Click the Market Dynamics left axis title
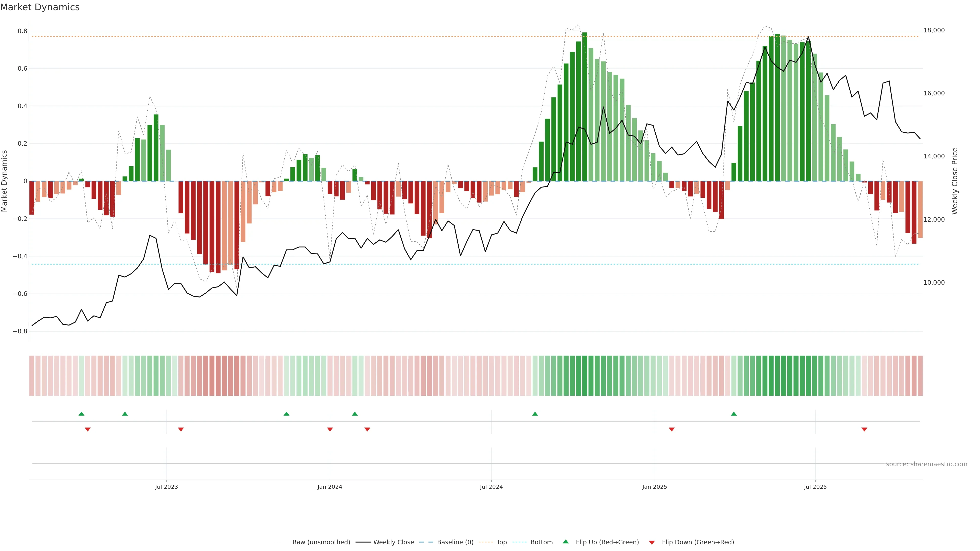 [5, 181]
